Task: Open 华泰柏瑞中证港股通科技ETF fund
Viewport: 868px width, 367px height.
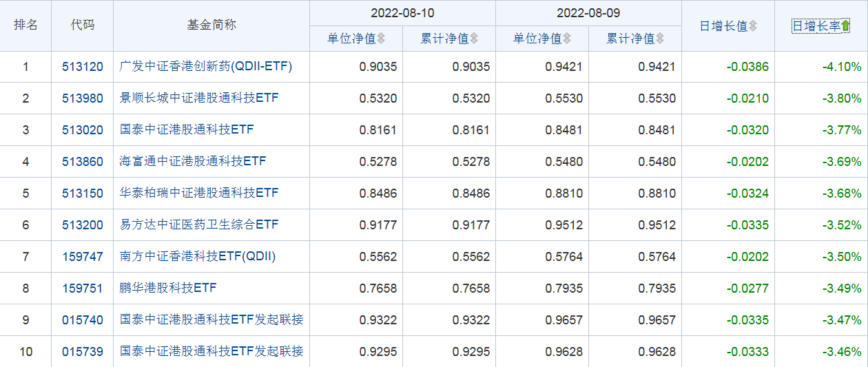Action: 199,193
